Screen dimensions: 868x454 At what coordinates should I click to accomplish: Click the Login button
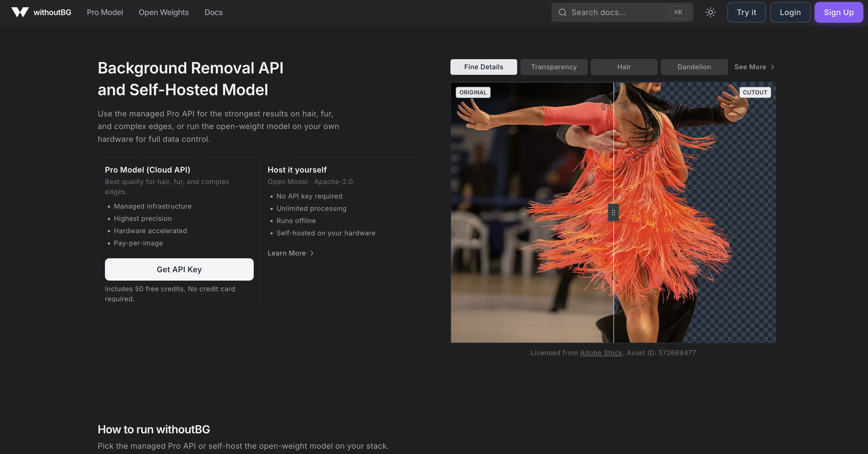[790, 13]
